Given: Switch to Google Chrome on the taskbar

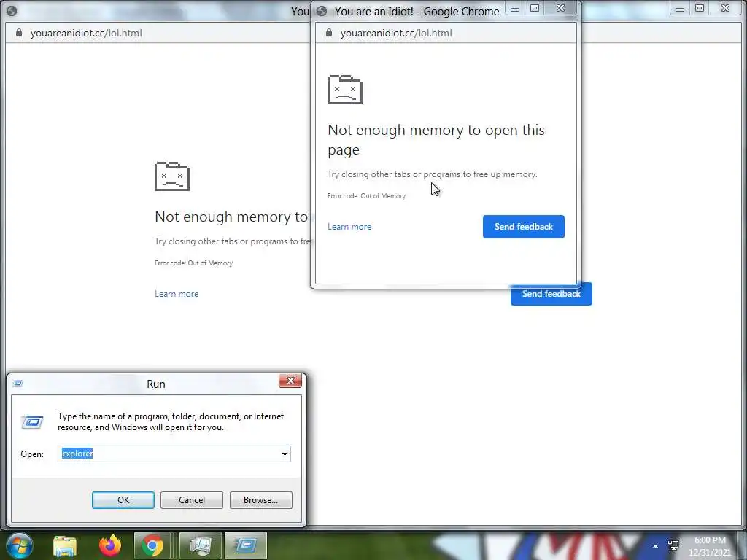Looking at the screenshot, I should (x=152, y=545).
